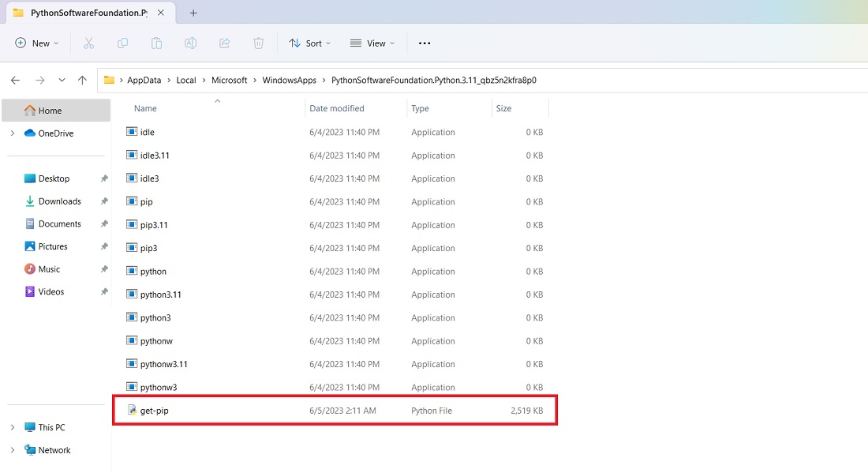Select the get-pip Python file
Image resolution: width=868 pixels, height=473 pixels.
154,411
